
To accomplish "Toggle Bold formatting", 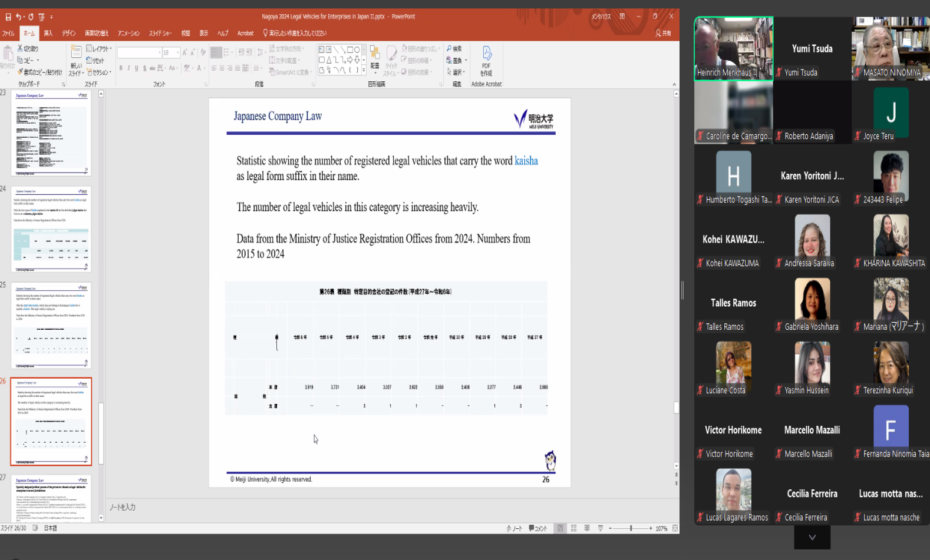I will click(121, 68).
